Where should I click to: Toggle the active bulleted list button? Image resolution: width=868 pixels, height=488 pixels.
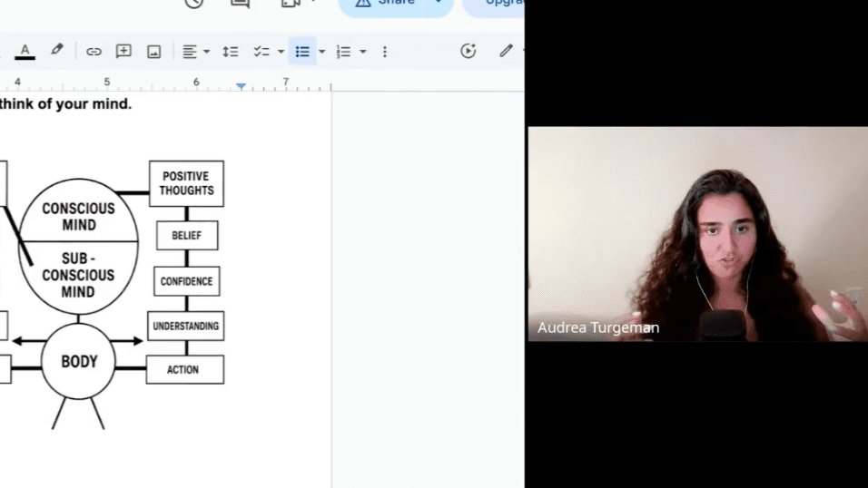pyautogui.click(x=302, y=52)
